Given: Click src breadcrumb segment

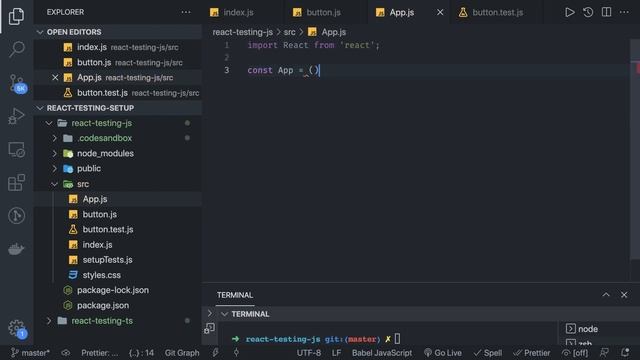Looking at the screenshot, I should point(289,32).
